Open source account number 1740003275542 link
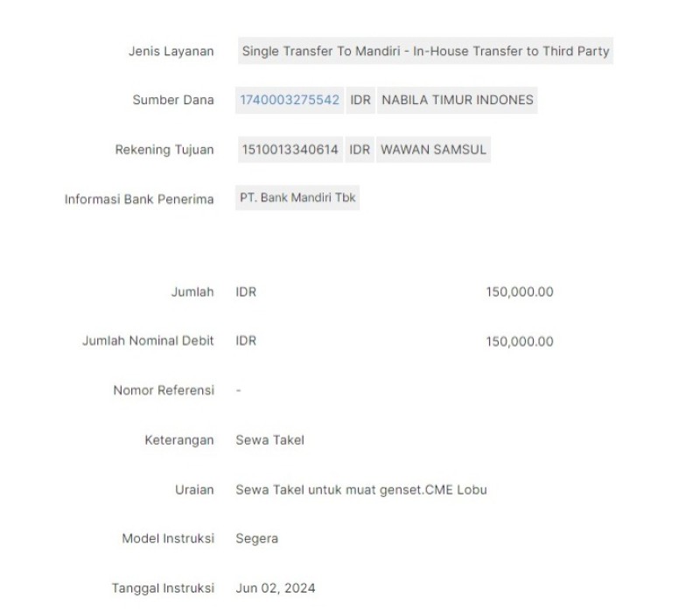Screen dimensions: 700x610 pyautogui.click(x=290, y=100)
